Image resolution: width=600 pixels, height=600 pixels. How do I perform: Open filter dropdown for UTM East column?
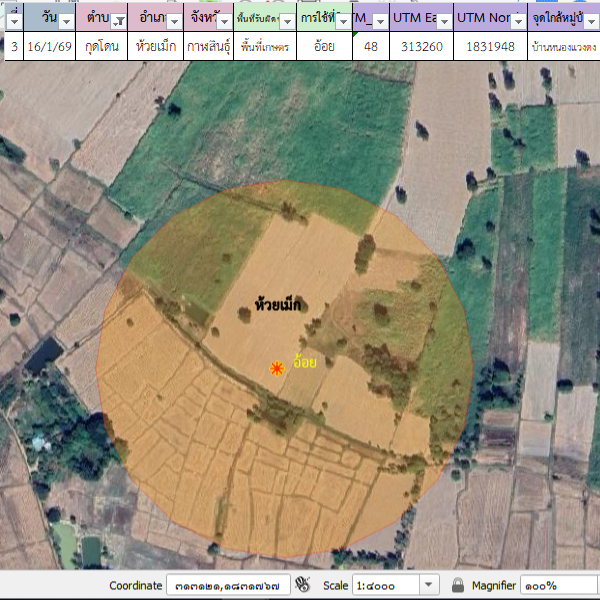pos(443,21)
